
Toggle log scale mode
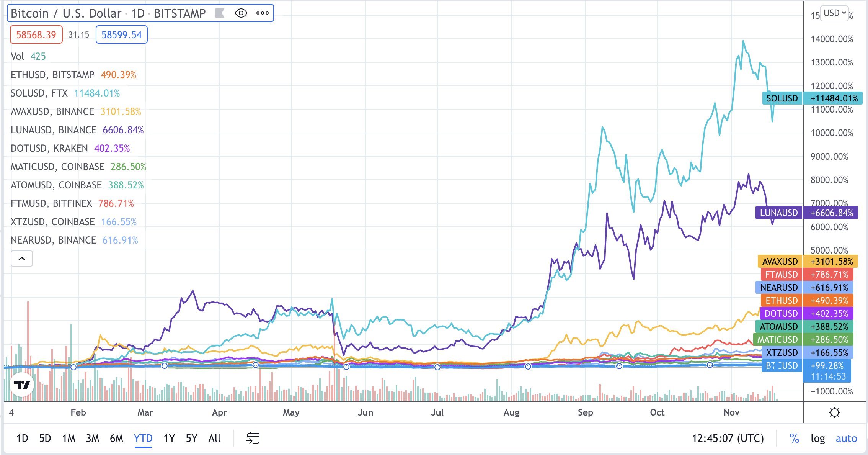(817, 438)
